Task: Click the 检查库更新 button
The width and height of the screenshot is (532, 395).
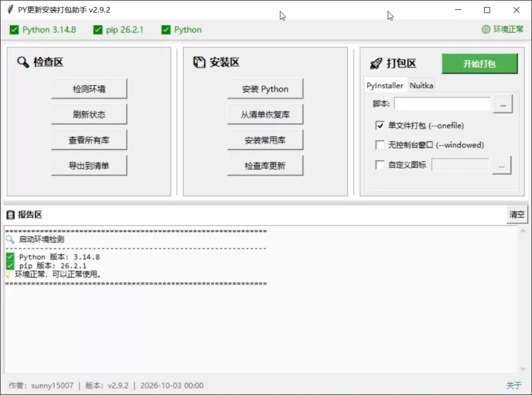Action: 266,166
